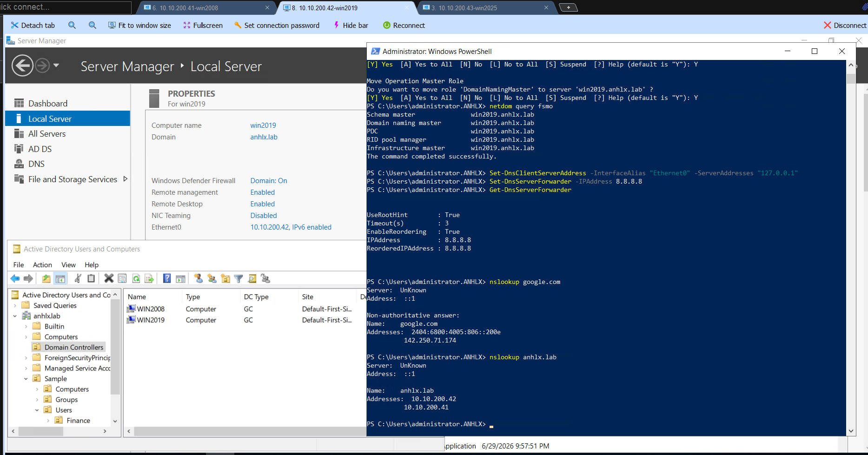The height and width of the screenshot is (455, 868).
Task: Collapse the anhlx.lab domain node
Action: (x=15, y=316)
